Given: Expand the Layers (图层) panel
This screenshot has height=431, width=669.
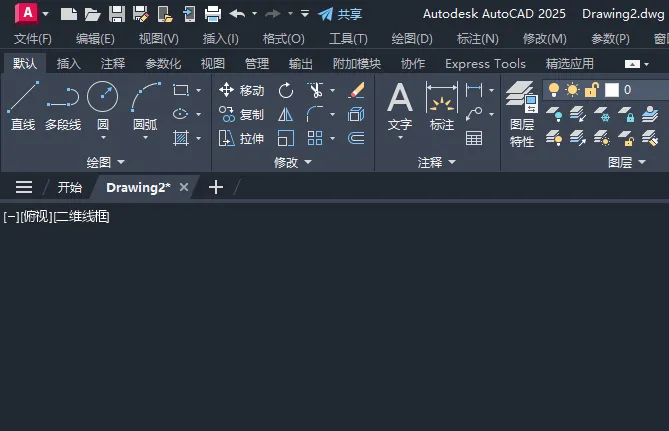Looking at the screenshot, I should pyautogui.click(x=627, y=162).
